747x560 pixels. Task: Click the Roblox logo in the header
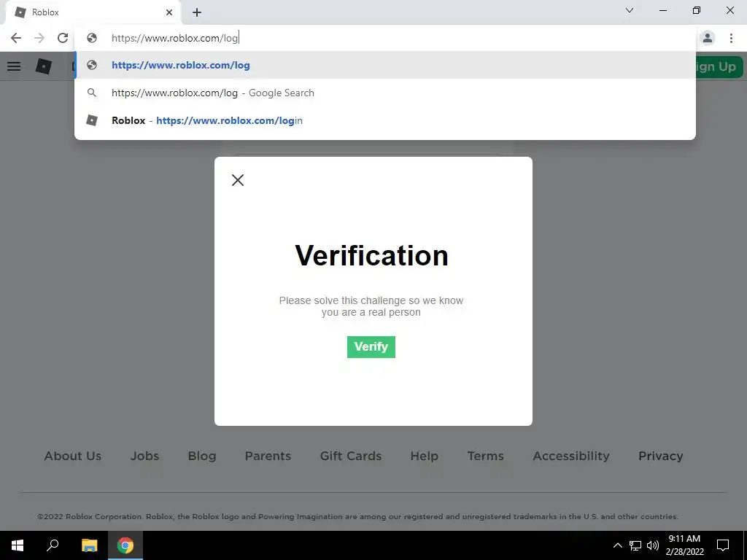click(44, 66)
